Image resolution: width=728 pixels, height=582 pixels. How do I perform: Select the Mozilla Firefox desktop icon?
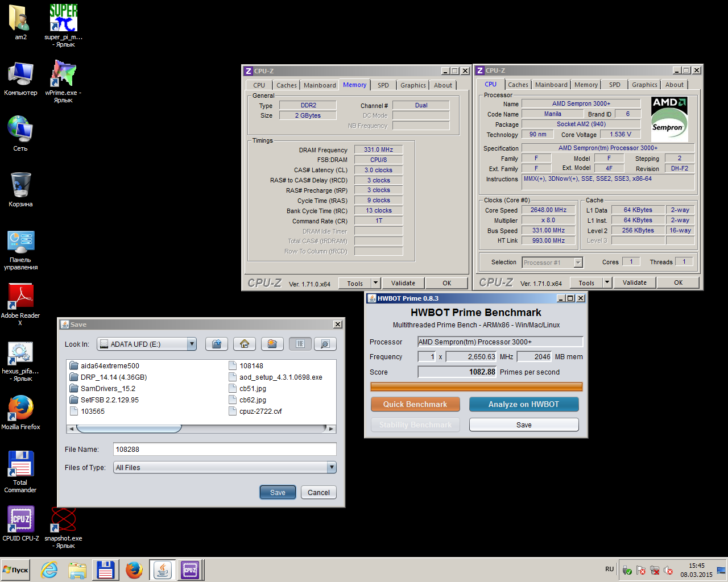pyautogui.click(x=20, y=413)
